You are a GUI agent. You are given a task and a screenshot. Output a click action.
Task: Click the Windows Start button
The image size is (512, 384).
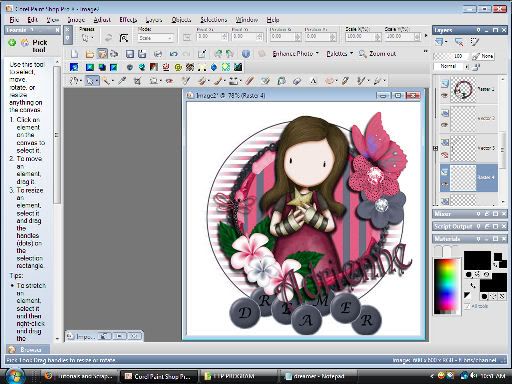pos(15,376)
